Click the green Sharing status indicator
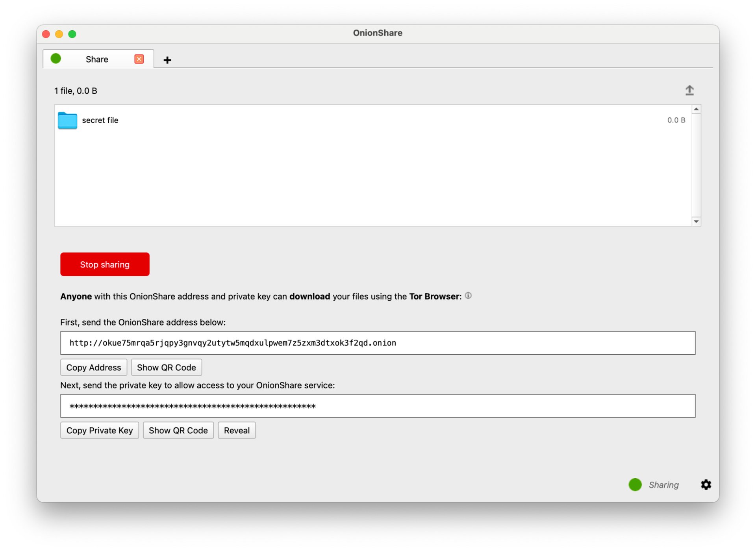This screenshot has width=756, height=551. [635, 484]
